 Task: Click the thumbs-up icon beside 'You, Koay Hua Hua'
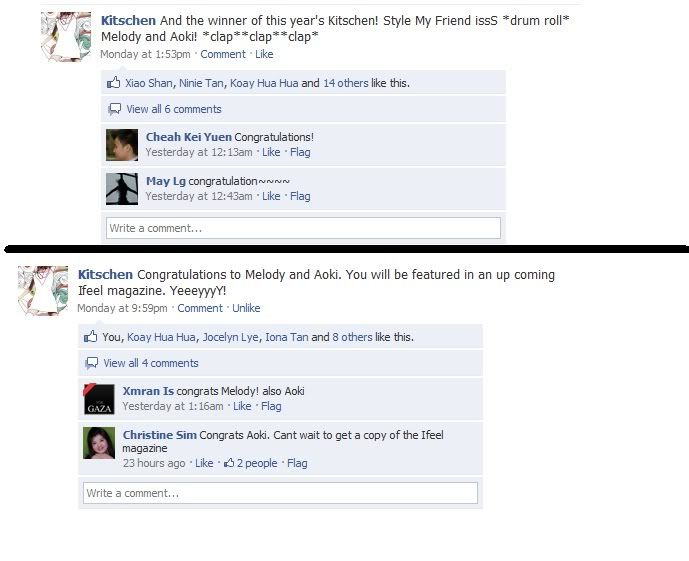91,337
